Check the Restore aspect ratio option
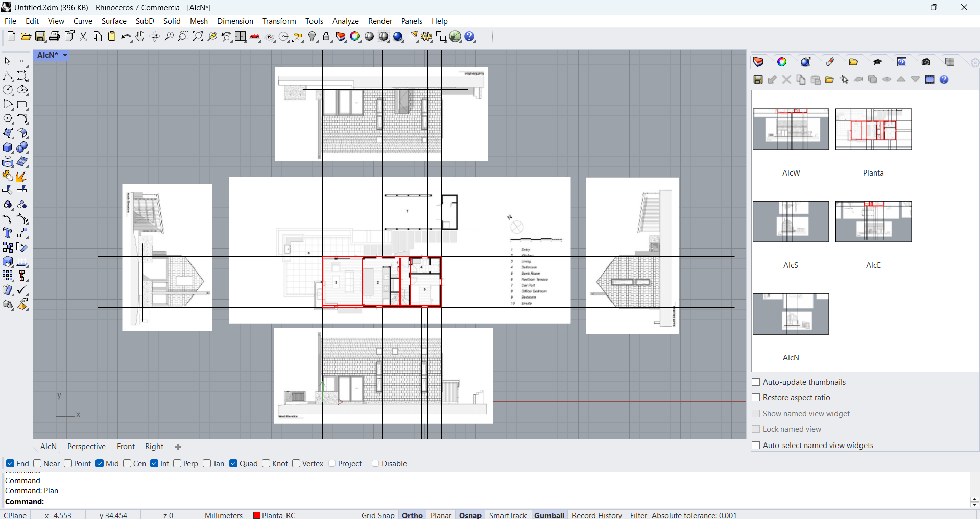The width and height of the screenshot is (980, 519). [756, 398]
